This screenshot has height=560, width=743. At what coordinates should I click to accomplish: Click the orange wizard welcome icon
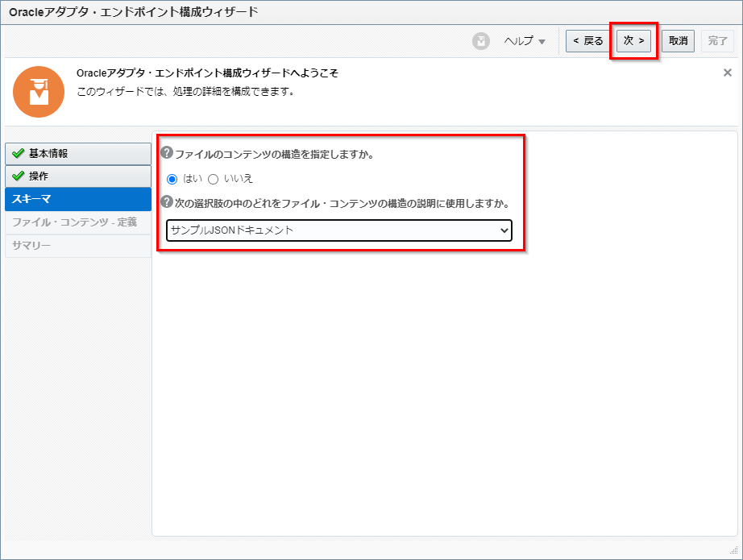point(39,92)
